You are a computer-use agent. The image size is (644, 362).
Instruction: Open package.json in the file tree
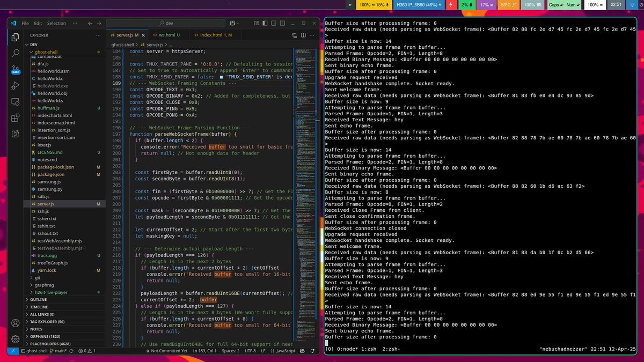tap(64, 174)
